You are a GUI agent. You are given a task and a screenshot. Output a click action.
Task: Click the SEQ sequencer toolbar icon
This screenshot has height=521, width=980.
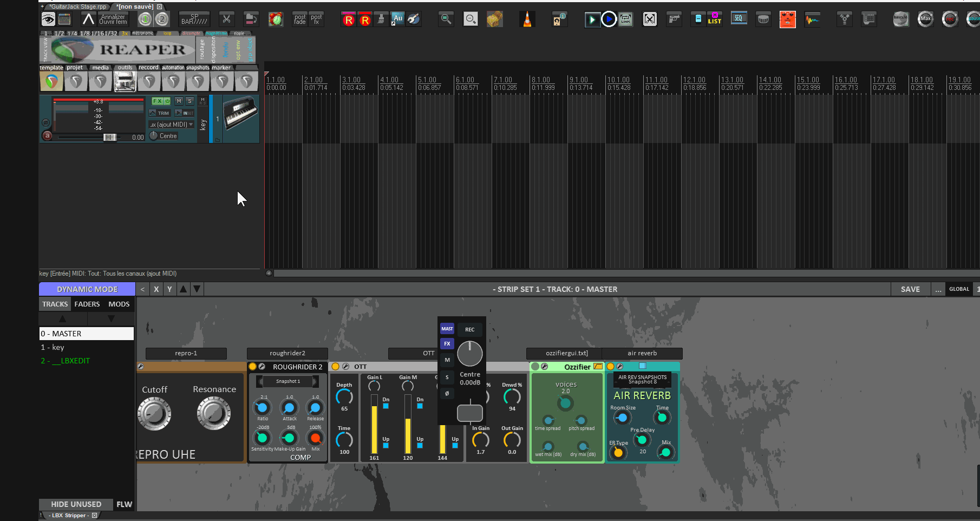(x=739, y=19)
